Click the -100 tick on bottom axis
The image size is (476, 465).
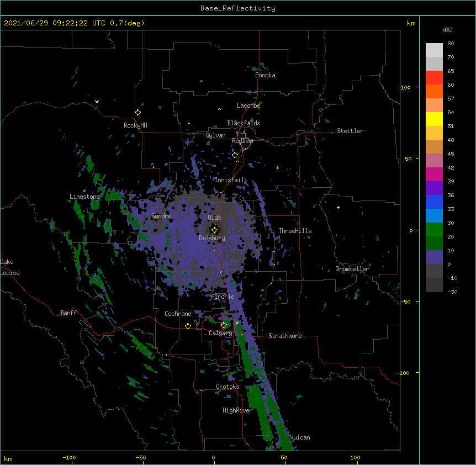point(69,457)
